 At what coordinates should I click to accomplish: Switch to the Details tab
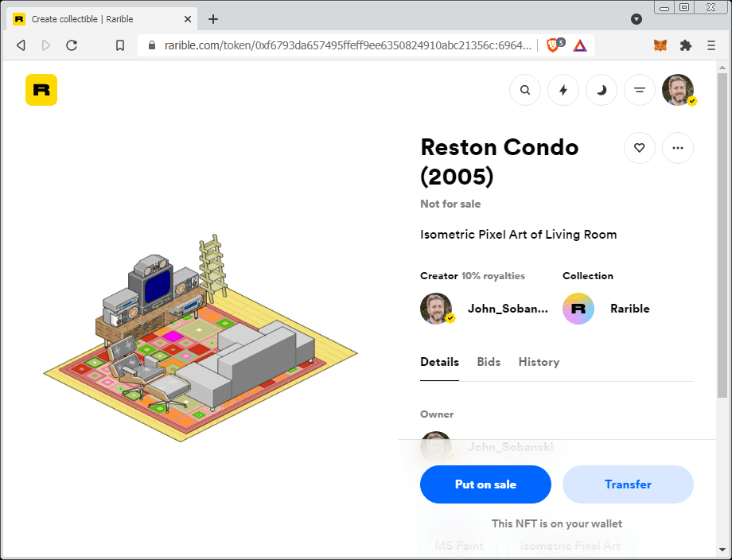pos(439,362)
